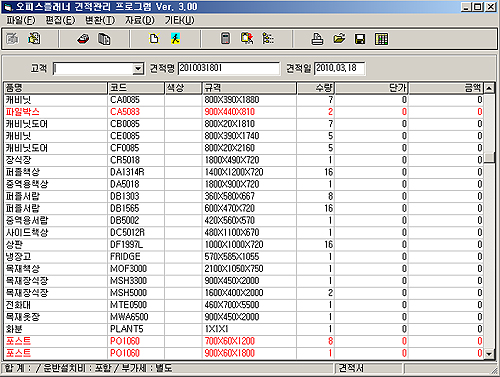Select the 목재옷장 item name
The height and width of the screenshot is (377, 500).
tap(23, 317)
